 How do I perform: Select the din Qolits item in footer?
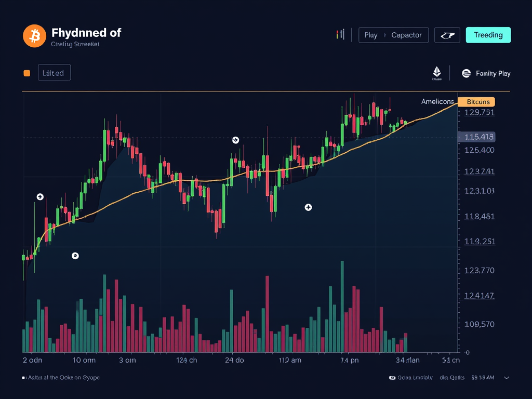tap(451, 378)
